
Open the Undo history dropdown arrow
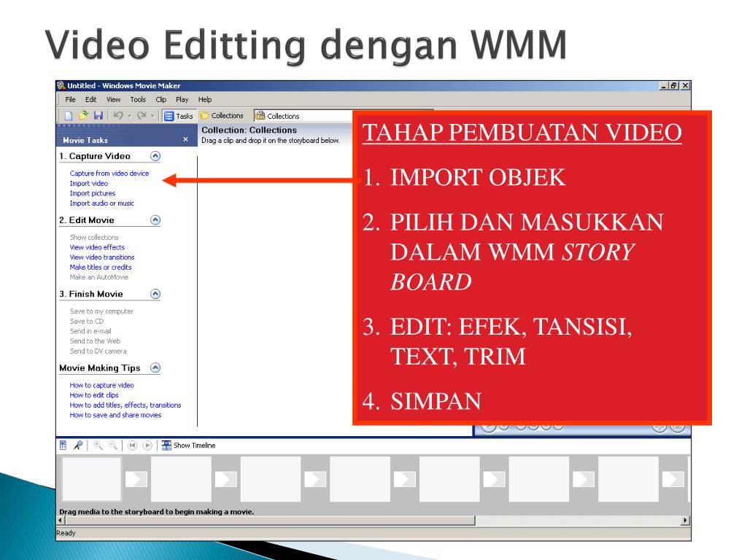click(129, 116)
